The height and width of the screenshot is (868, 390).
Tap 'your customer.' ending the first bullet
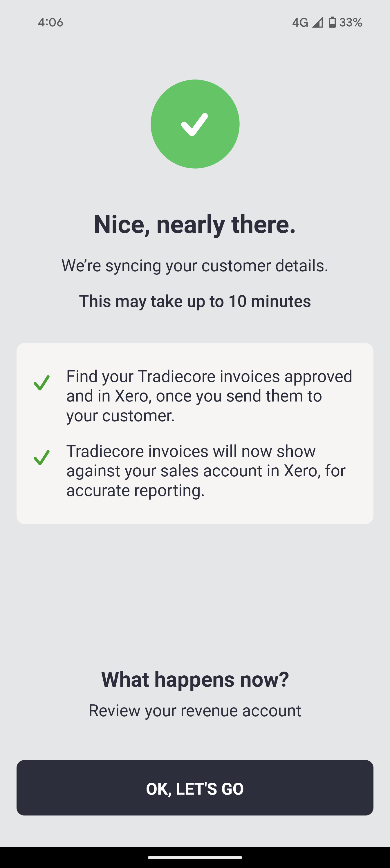[x=120, y=415]
